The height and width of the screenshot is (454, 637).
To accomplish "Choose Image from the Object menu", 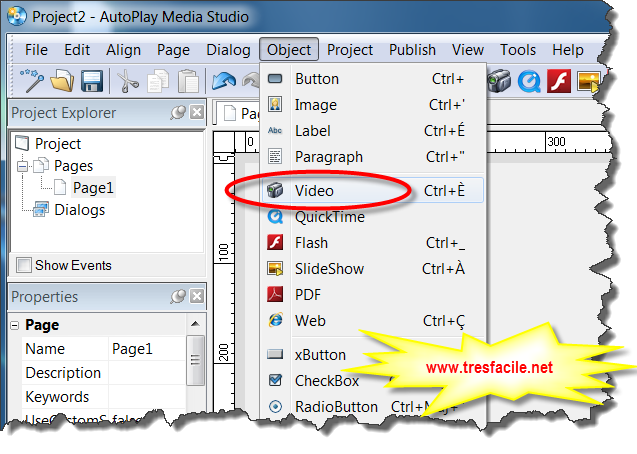I will tap(373, 105).
